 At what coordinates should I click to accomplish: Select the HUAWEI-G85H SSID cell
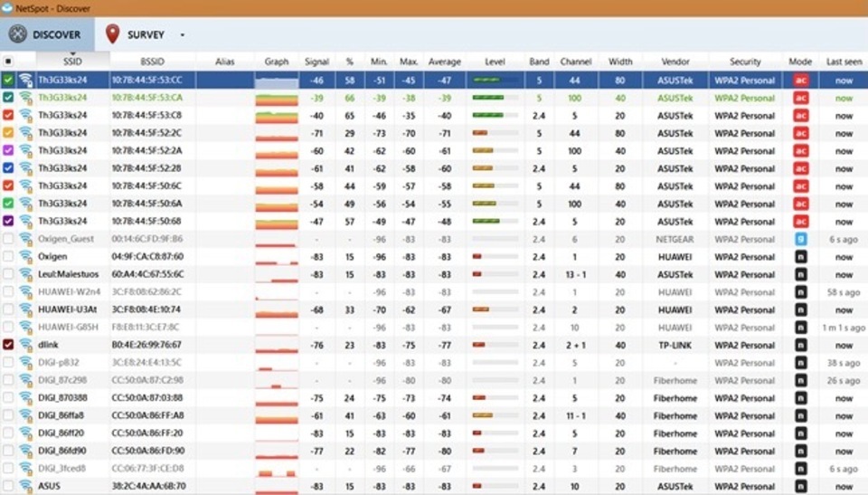(x=68, y=327)
